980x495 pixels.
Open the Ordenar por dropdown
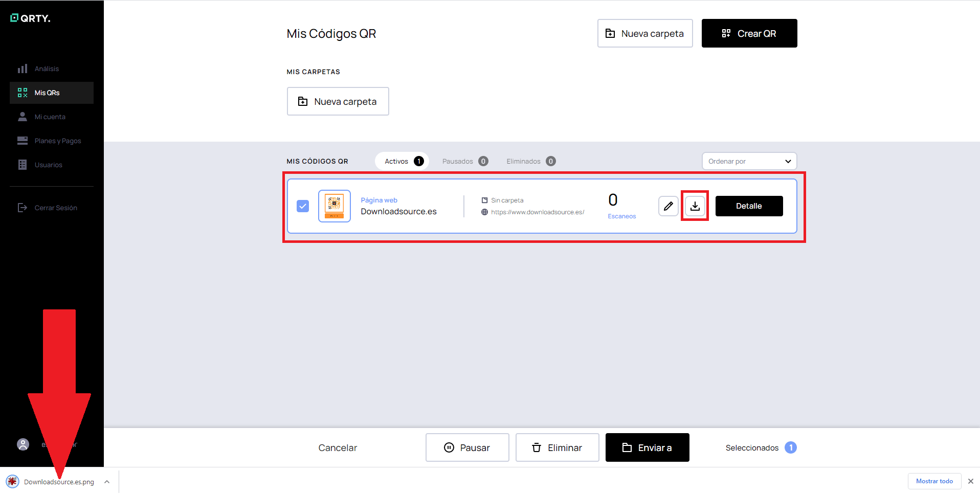coord(749,161)
